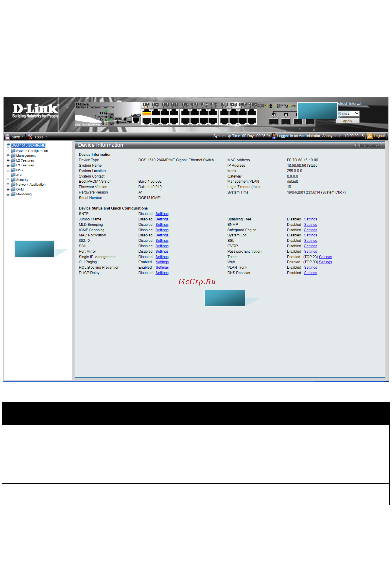
Task: Expand the Management folder
Action: pyautogui.click(x=8, y=156)
